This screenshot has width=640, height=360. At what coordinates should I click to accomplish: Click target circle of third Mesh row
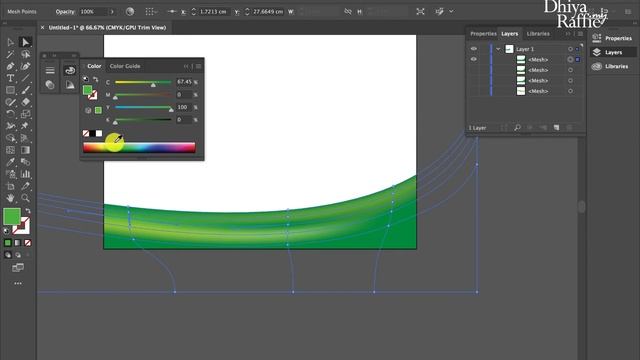[x=570, y=80]
